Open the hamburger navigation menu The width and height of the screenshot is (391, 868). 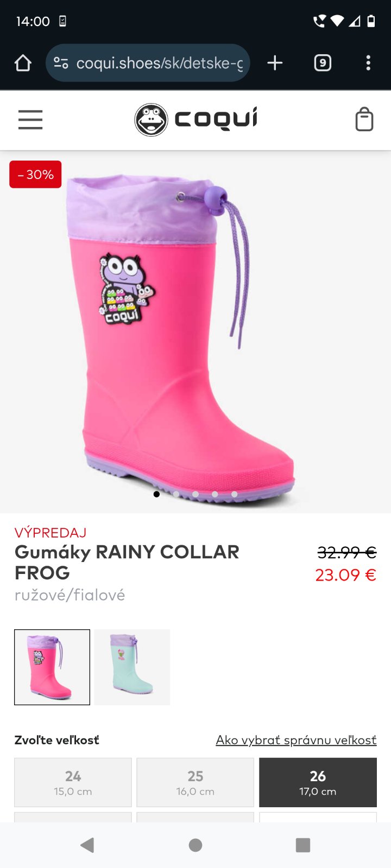pos(30,120)
